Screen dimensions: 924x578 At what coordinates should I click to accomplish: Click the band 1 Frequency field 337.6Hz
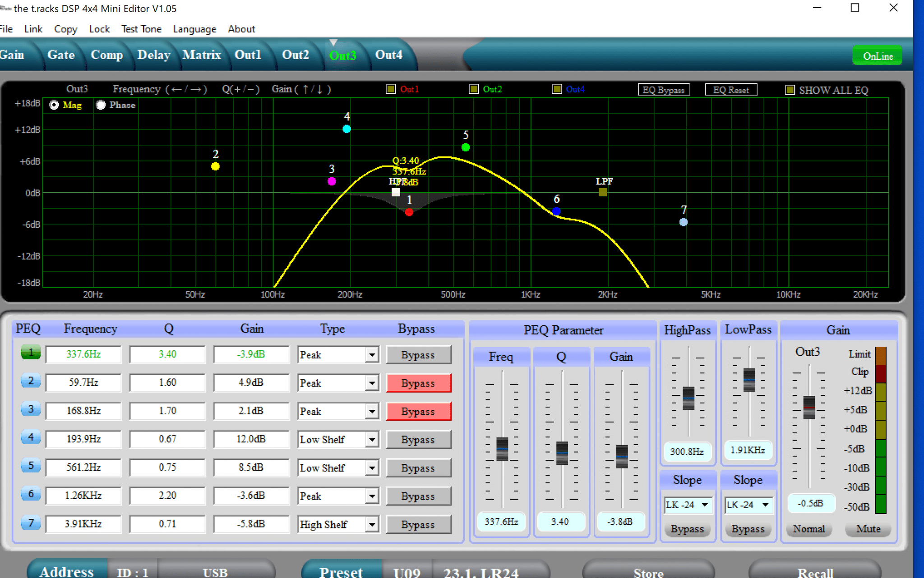coord(83,354)
